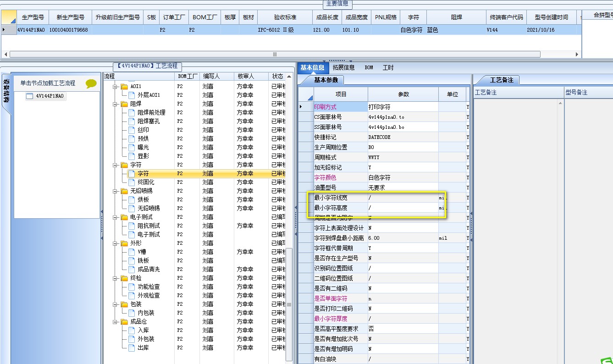Click the yellow speech bubble icon

pos(91,83)
